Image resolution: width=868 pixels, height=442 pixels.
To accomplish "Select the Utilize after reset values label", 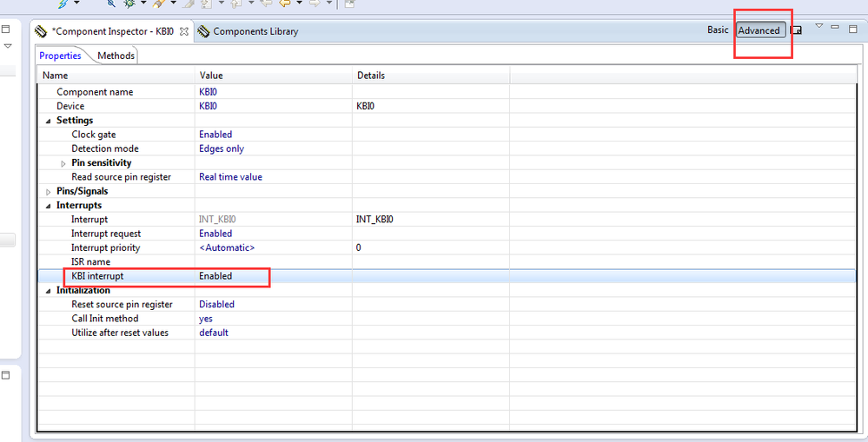I will (120, 333).
